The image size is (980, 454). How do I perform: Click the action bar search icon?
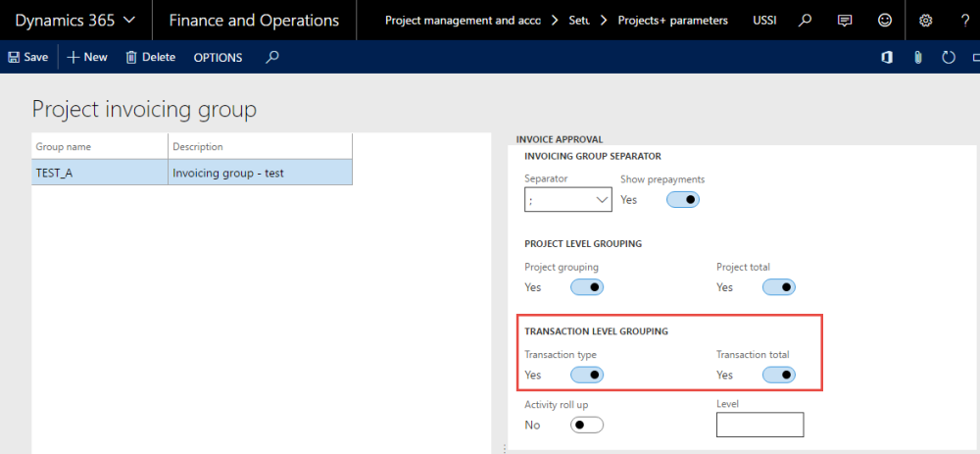pos(271,57)
